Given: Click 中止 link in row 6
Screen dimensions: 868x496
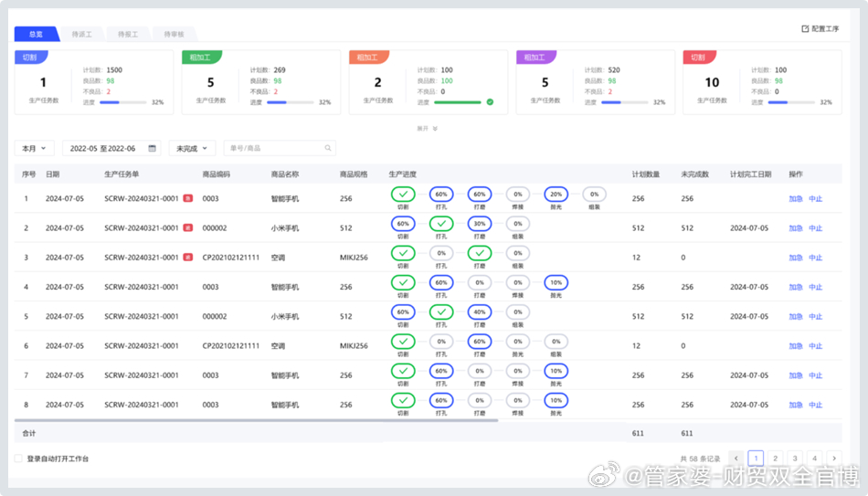Looking at the screenshot, I should pyautogui.click(x=815, y=346).
